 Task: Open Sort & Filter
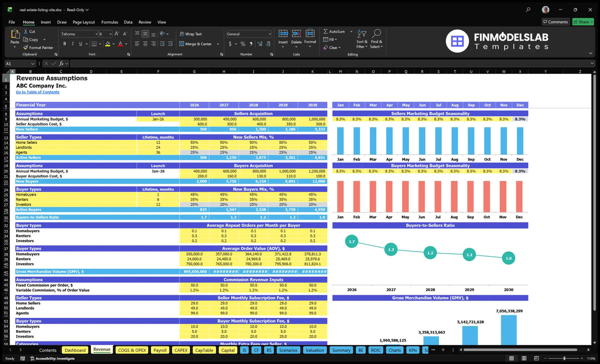(x=362, y=38)
